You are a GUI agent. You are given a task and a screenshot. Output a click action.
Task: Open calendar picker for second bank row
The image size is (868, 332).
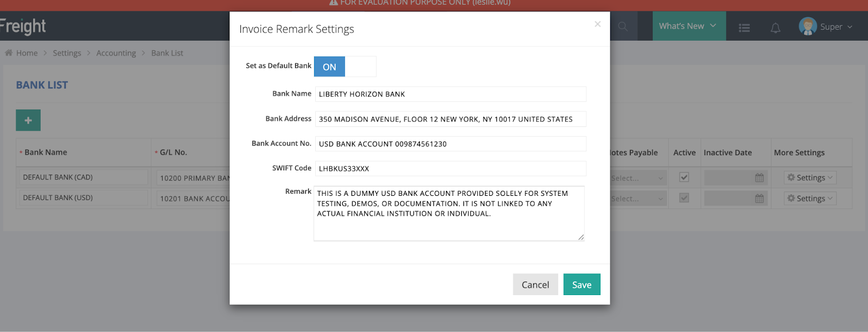pos(759,199)
